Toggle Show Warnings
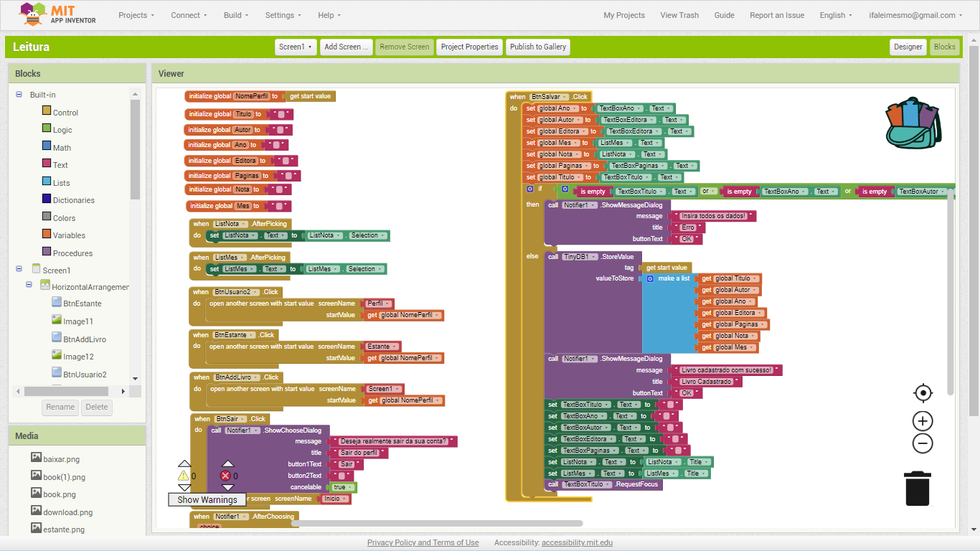Viewport: 980px width, 551px height. (x=207, y=499)
